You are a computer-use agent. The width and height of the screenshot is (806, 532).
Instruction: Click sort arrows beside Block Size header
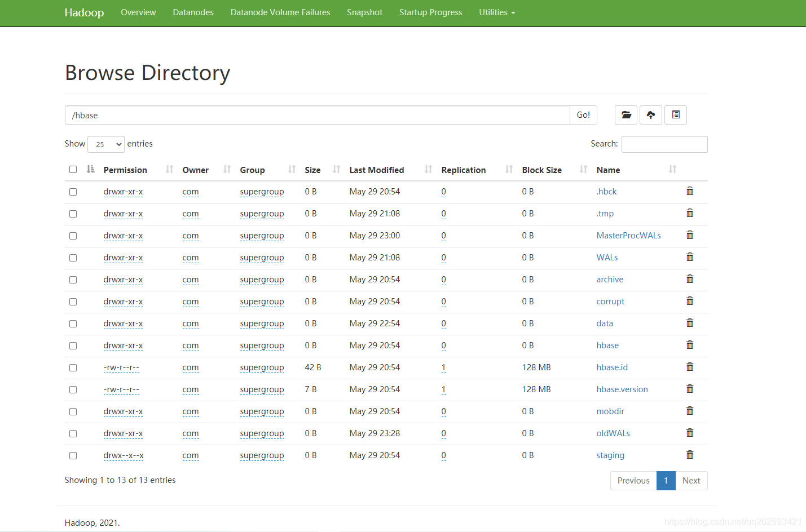pyautogui.click(x=583, y=170)
